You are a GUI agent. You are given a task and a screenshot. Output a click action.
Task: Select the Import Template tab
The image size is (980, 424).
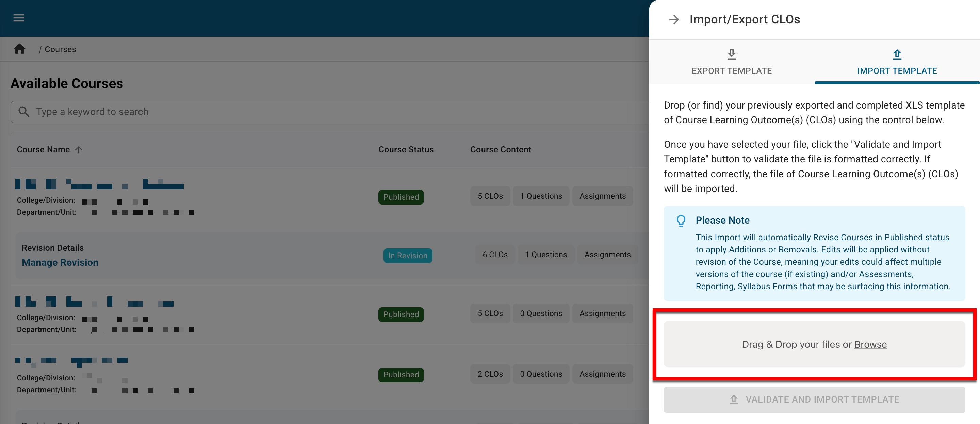897,70
